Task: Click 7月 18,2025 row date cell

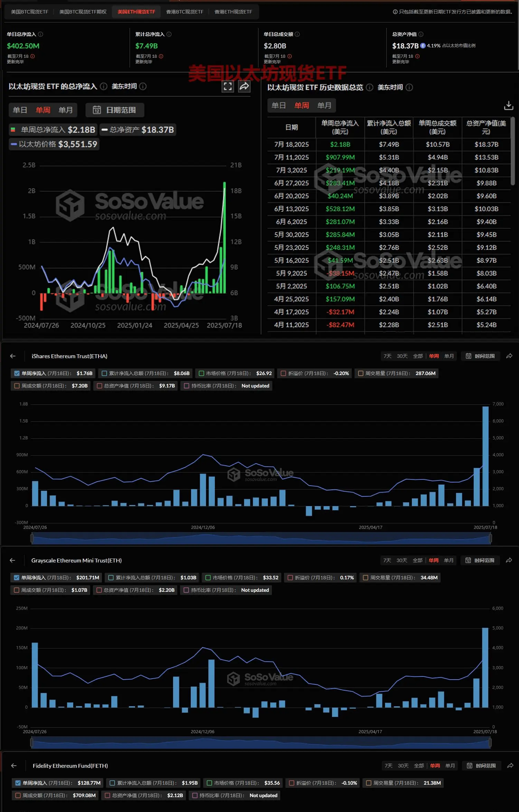Action: (x=292, y=144)
